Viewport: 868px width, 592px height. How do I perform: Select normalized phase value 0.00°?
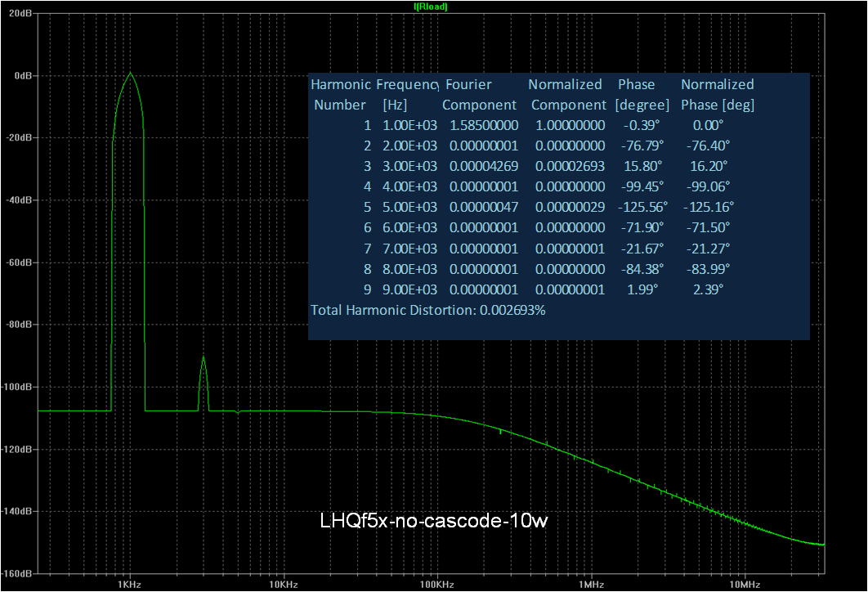pyautogui.click(x=709, y=126)
